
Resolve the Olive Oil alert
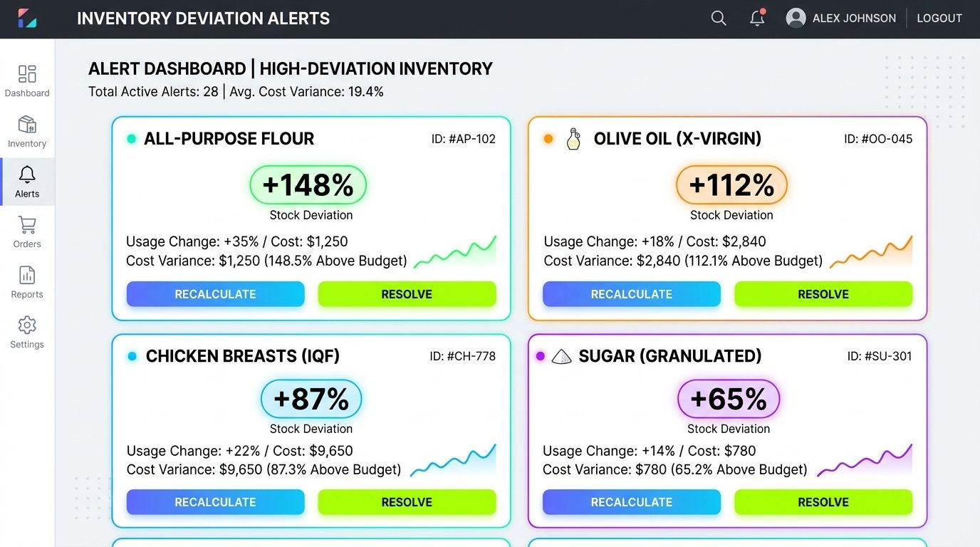coord(823,294)
